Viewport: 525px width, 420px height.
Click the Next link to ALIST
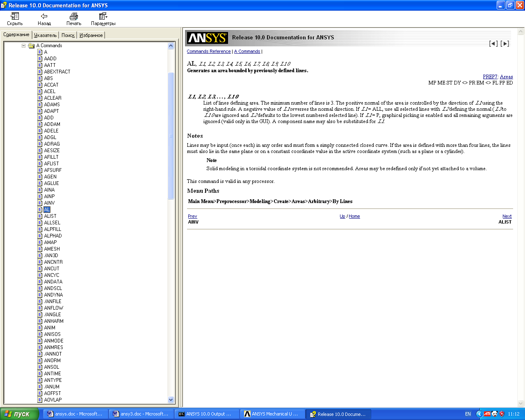click(x=507, y=216)
